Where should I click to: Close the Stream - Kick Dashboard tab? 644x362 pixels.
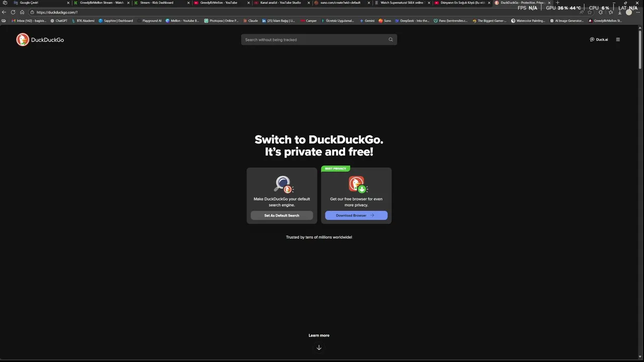[x=189, y=3]
